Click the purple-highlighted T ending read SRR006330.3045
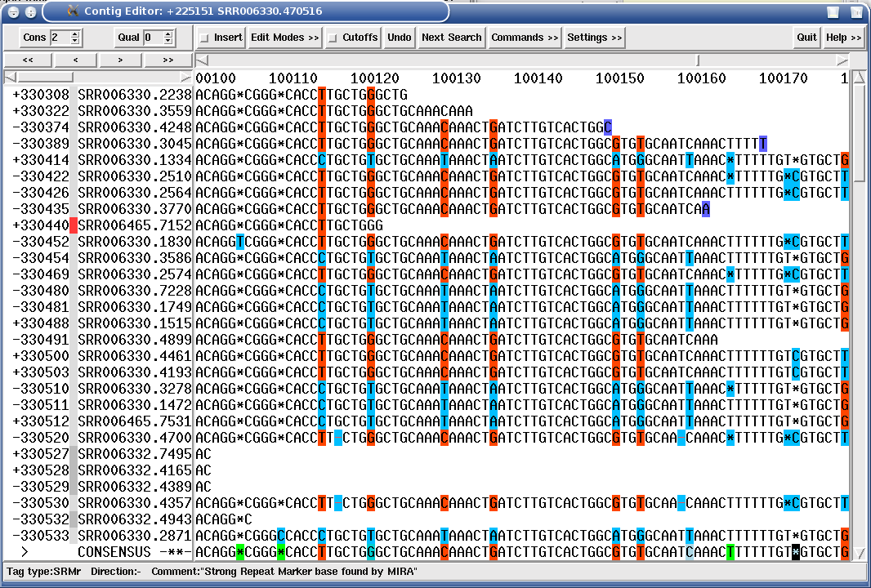This screenshot has height=588, width=871. [762, 144]
